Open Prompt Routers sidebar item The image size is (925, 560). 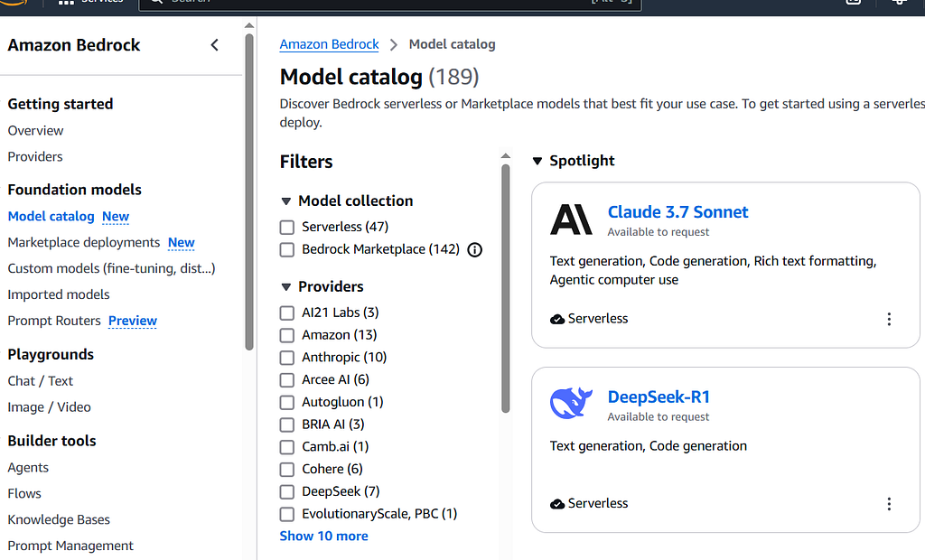pyautogui.click(x=54, y=321)
